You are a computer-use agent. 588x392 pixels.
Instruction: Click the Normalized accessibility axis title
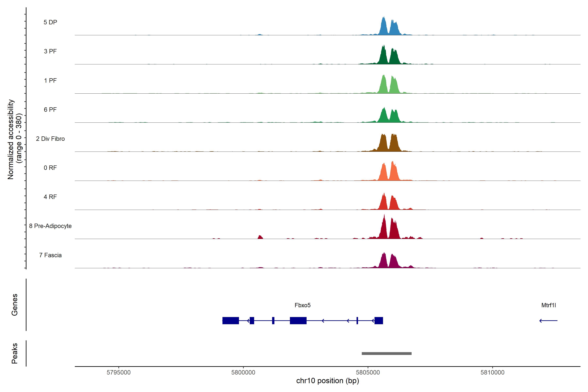[x=15, y=139]
